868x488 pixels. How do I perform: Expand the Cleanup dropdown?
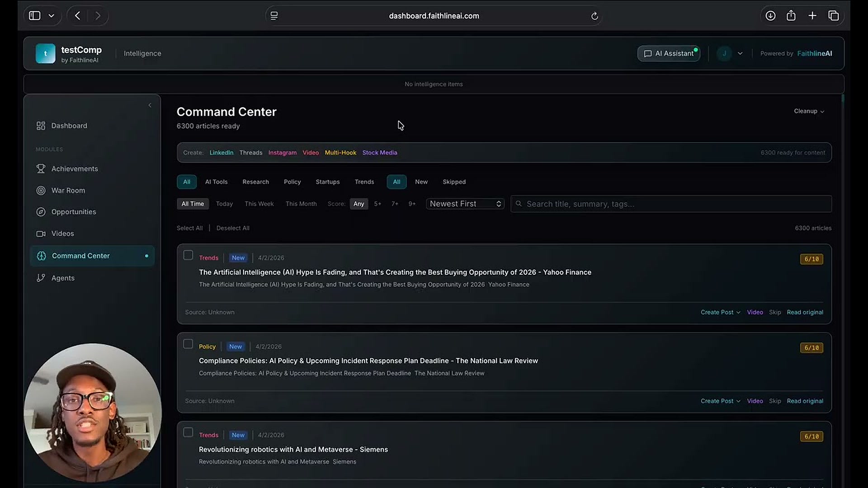pyautogui.click(x=809, y=111)
